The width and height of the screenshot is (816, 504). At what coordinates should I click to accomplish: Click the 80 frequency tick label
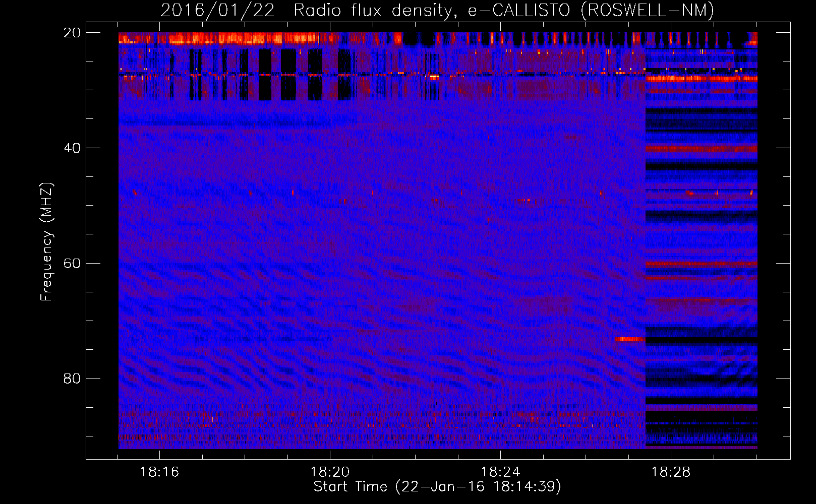pyautogui.click(x=72, y=379)
